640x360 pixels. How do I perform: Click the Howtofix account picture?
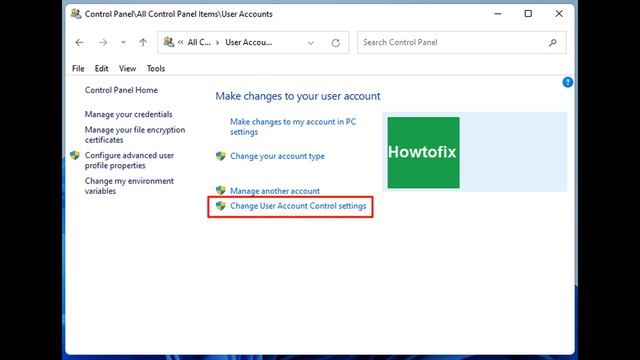[x=423, y=153]
